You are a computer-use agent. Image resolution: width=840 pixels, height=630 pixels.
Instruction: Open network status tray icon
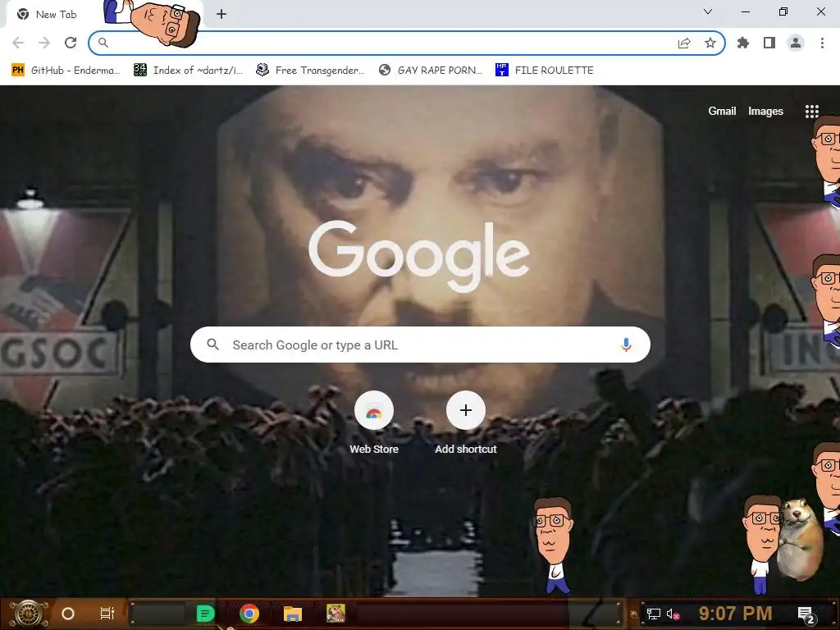click(654, 614)
